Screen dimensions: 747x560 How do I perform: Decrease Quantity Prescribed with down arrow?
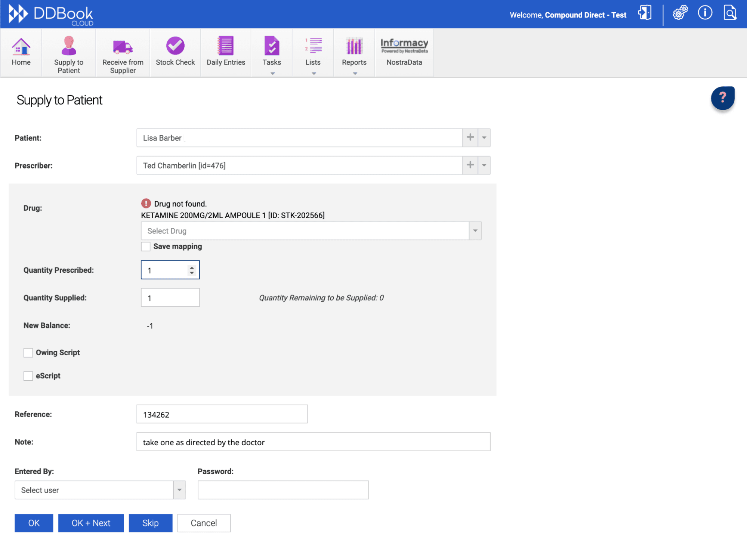pos(192,273)
